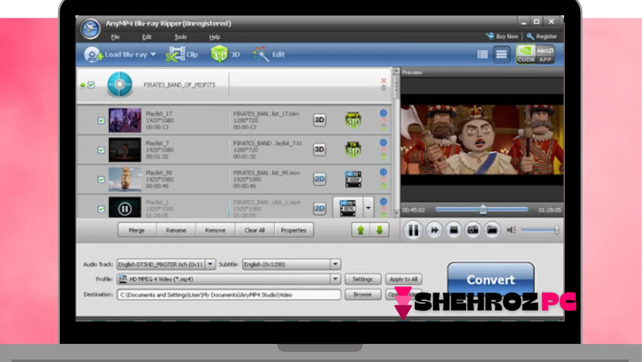The image size is (644, 362).
Task: Open the Clip tool
Action: pyautogui.click(x=182, y=54)
